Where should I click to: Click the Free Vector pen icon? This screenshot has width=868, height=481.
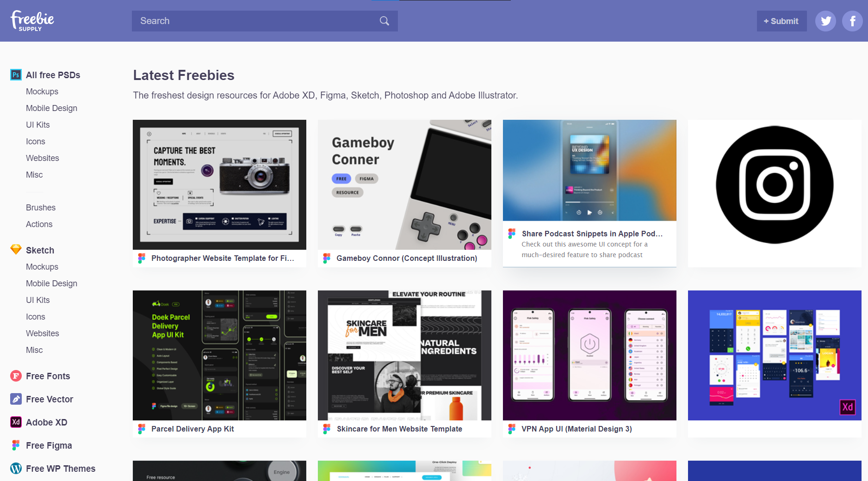click(x=16, y=399)
